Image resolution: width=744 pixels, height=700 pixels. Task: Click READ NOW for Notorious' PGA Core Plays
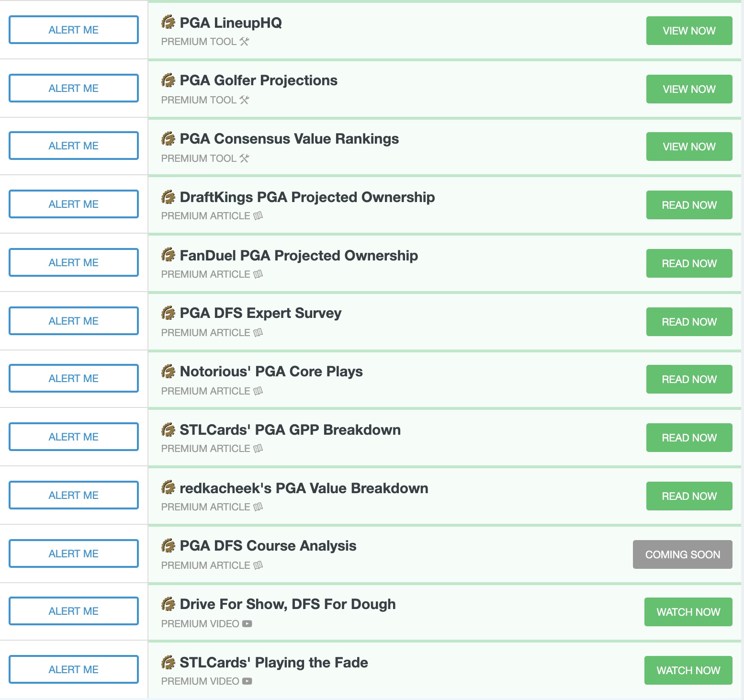coord(689,379)
